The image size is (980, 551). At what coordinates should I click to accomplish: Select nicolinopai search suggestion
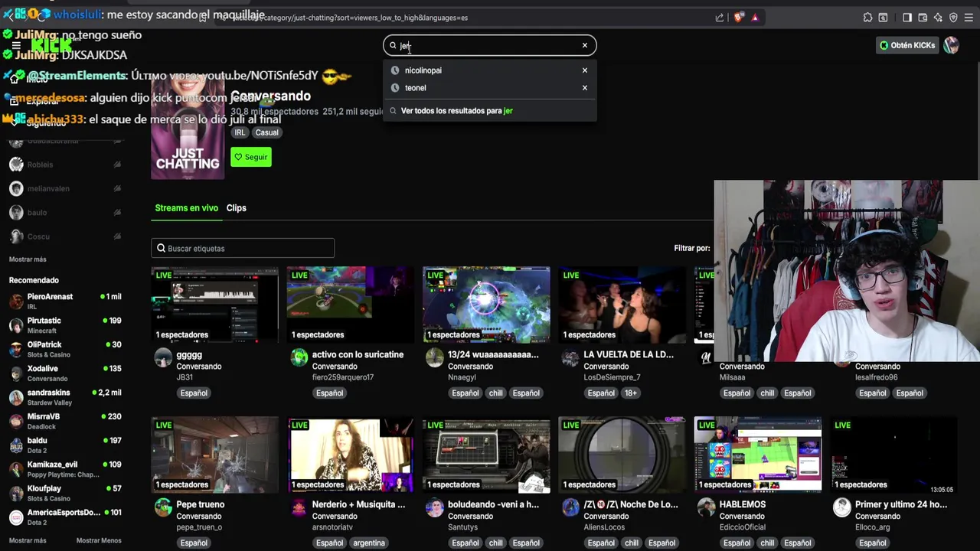click(490, 70)
